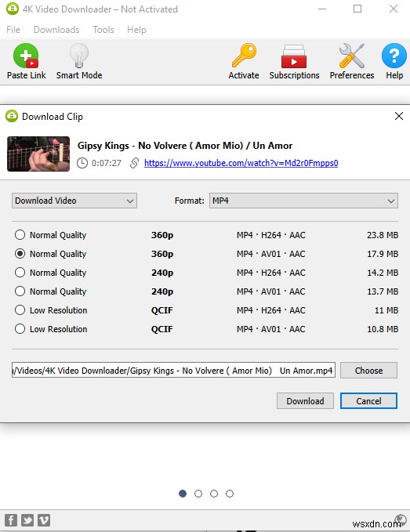
Task: Open the Facebook icon in the footer
Action: [11, 520]
